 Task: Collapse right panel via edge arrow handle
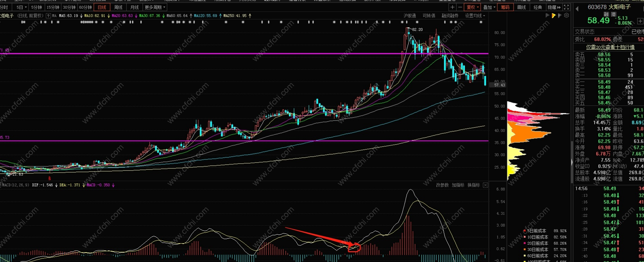[x=572, y=162]
